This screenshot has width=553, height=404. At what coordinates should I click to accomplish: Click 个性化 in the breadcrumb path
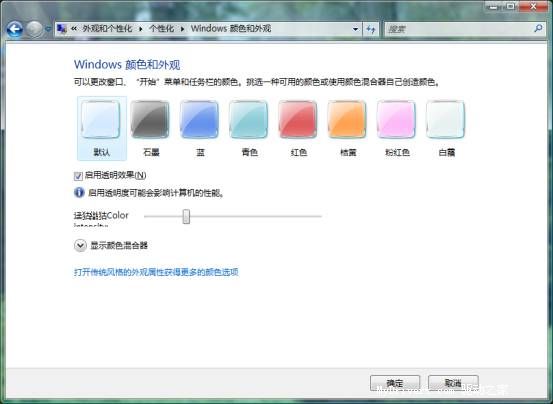pyautogui.click(x=162, y=29)
